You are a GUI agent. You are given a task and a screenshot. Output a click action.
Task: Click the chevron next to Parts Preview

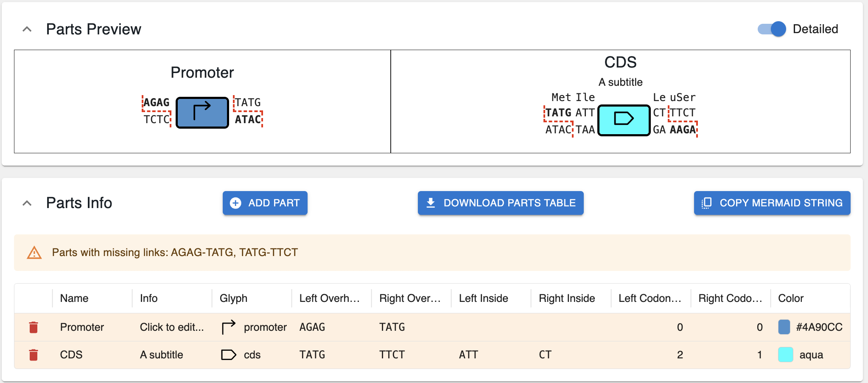pyautogui.click(x=27, y=29)
